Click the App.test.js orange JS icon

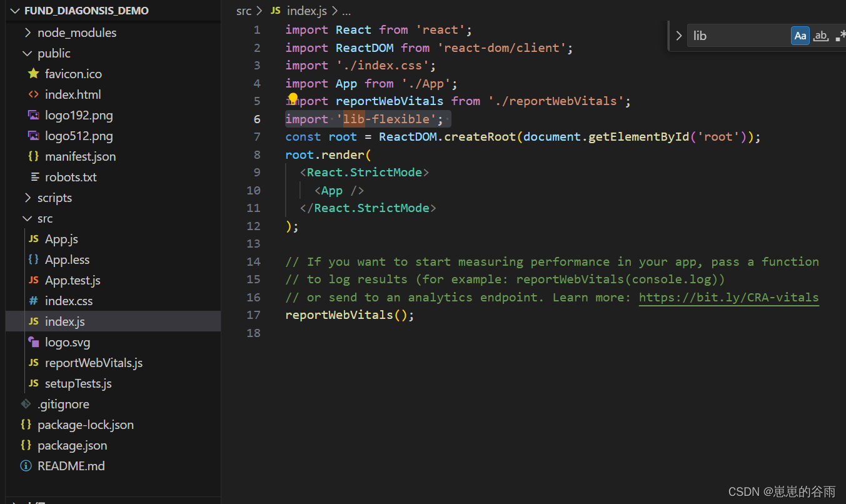coord(33,280)
